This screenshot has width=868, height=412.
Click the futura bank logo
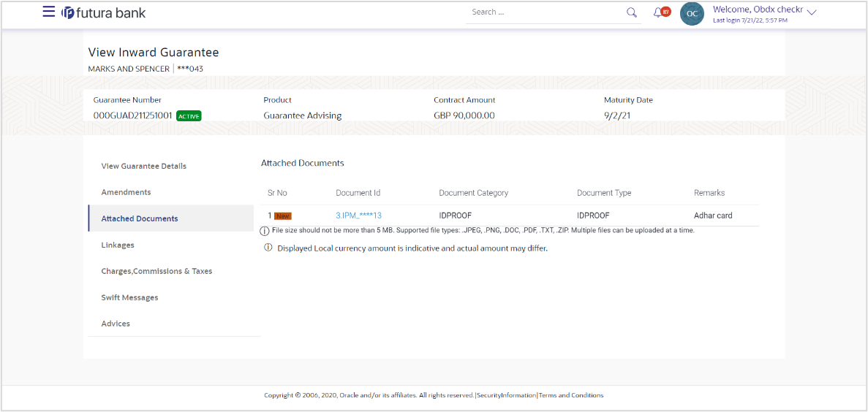tap(104, 12)
